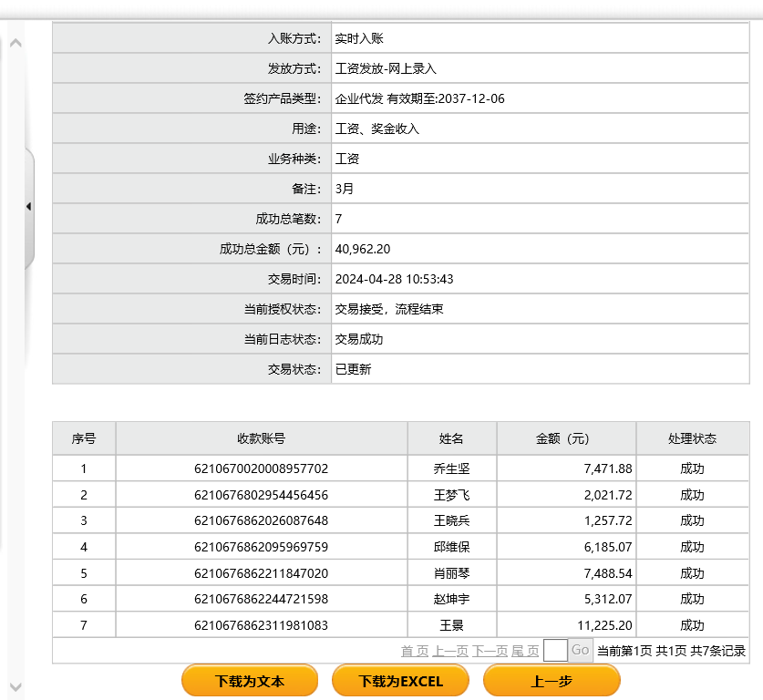Focus the page number input box
The height and width of the screenshot is (700, 763).
[x=555, y=651]
